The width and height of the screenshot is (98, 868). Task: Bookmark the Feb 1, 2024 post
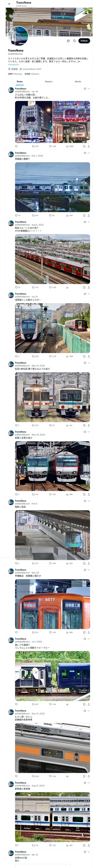pos(84,215)
